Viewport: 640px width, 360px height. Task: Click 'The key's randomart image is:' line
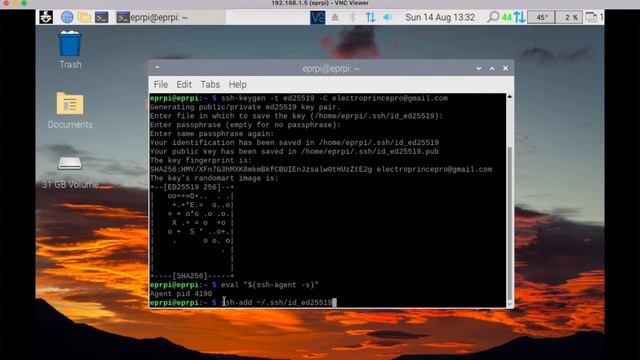point(214,178)
